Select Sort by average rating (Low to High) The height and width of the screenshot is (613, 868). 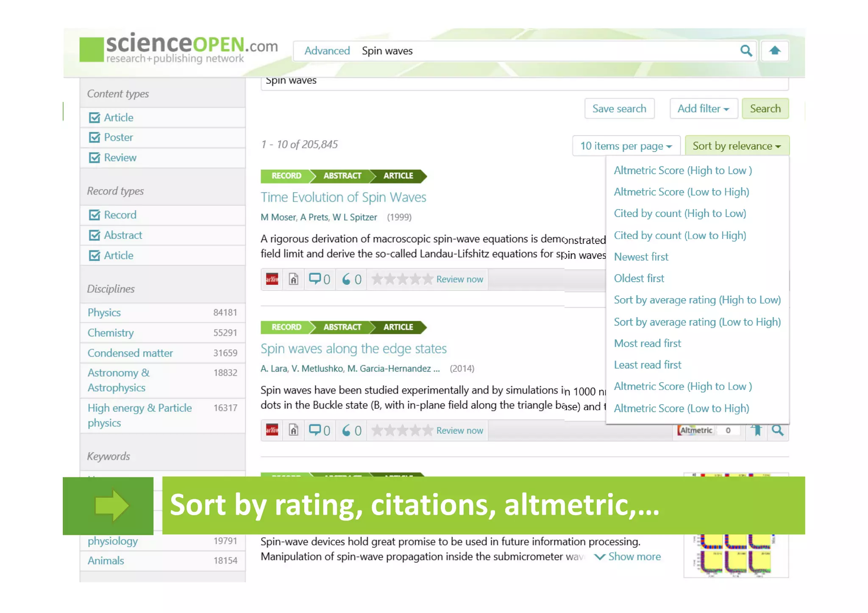(697, 322)
